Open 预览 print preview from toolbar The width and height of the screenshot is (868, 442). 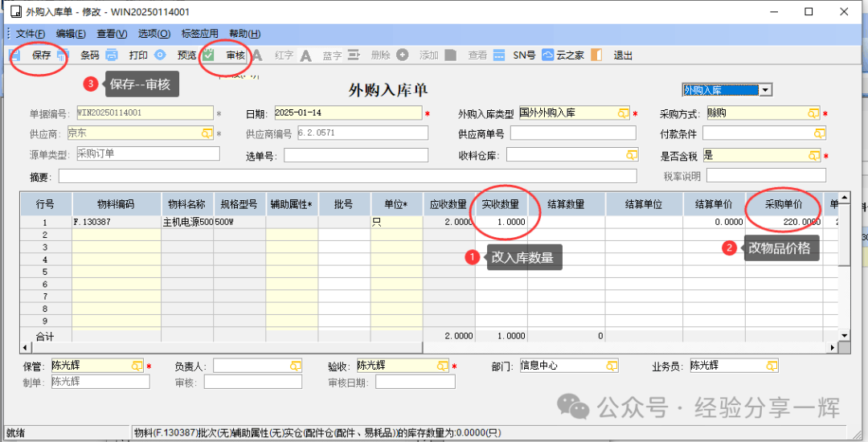click(186, 55)
